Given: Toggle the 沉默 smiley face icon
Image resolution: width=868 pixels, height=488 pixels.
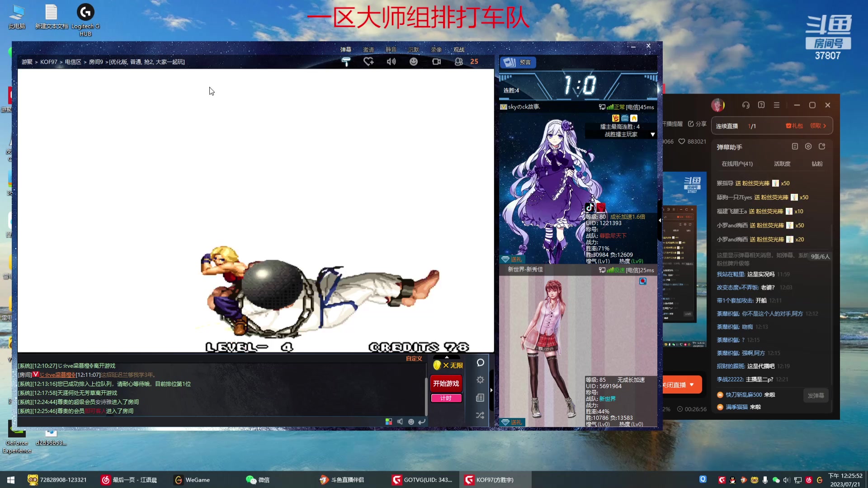Looking at the screenshot, I should (414, 61).
